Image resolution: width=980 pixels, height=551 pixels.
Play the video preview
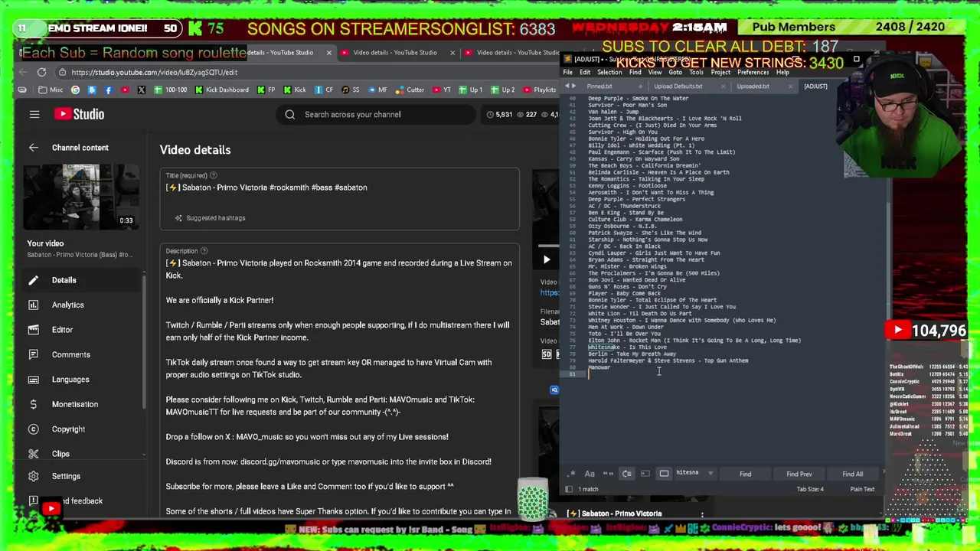tap(546, 260)
